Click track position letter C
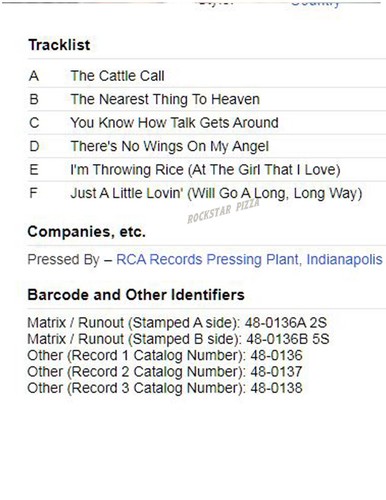Viewport: 386px width, 500px height. coord(34,123)
